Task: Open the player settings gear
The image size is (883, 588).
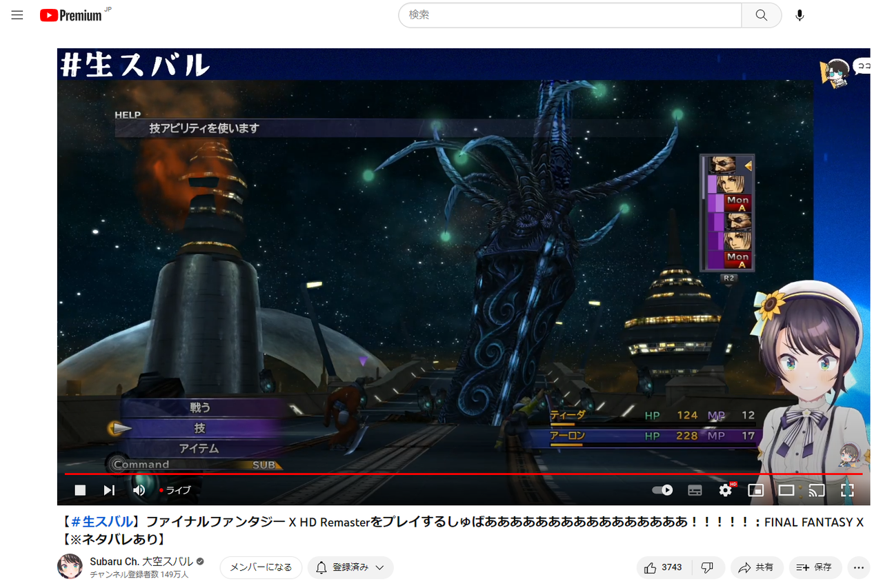Action: pyautogui.click(x=726, y=490)
